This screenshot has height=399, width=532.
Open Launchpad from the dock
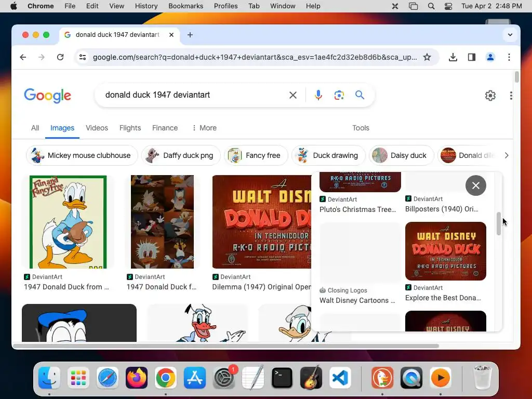click(x=78, y=378)
